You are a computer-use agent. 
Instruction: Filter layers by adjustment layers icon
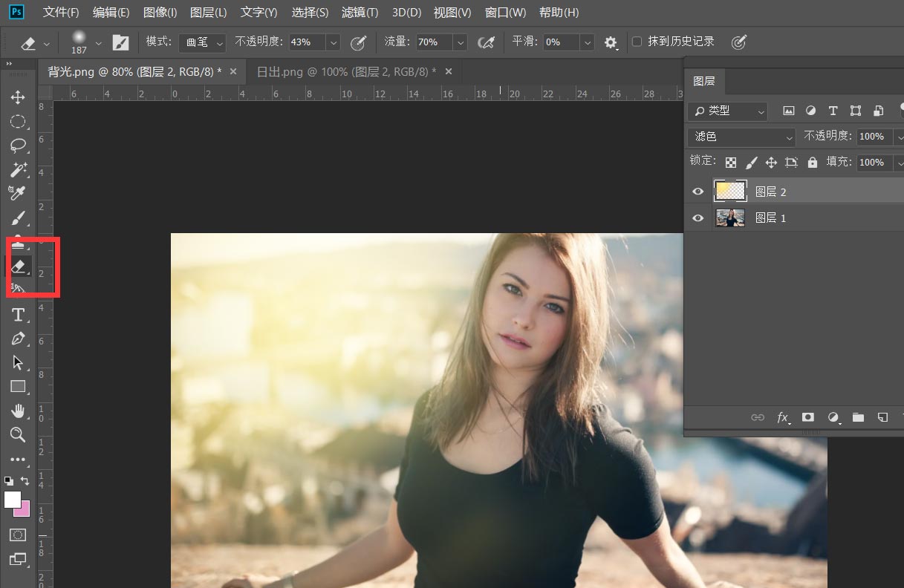pyautogui.click(x=811, y=111)
